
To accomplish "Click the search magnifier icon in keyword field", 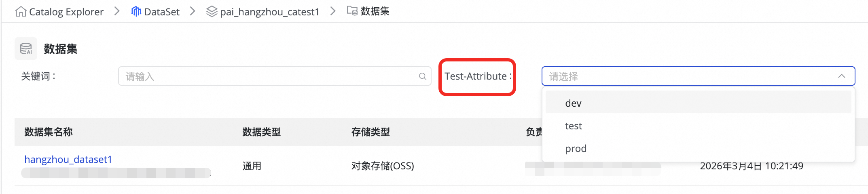I will point(423,76).
